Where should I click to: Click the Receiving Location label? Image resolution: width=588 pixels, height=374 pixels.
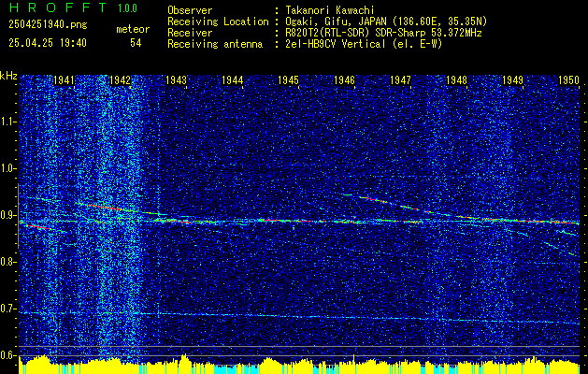[x=218, y=22]
